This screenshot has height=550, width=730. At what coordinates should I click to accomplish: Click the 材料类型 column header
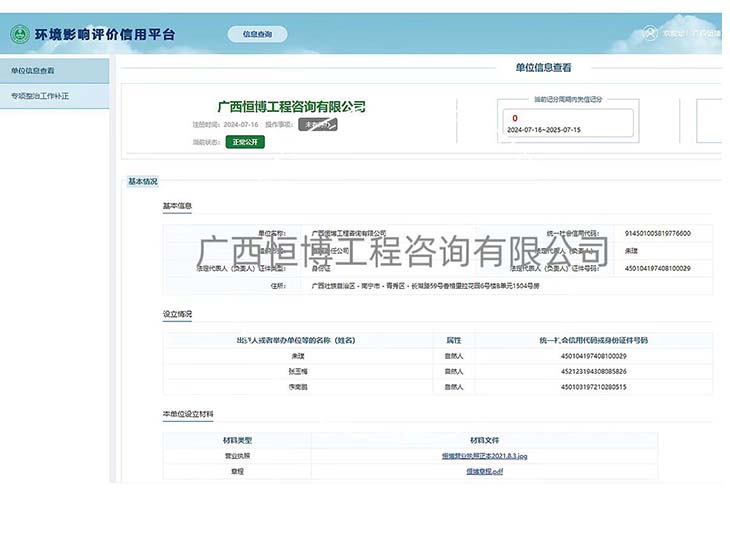click(237, 440)
